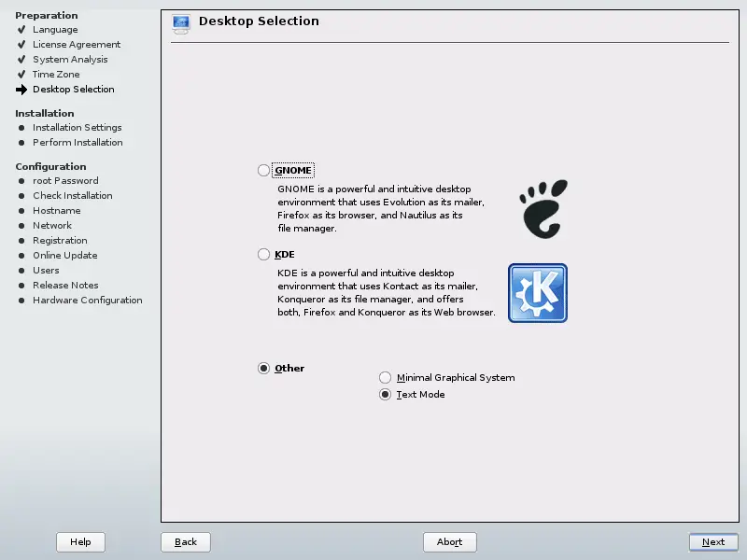The height and width of the screenshot is (560, 747).
Task: Click the checkmark next to License Agreement
Action: click(21, 44)
